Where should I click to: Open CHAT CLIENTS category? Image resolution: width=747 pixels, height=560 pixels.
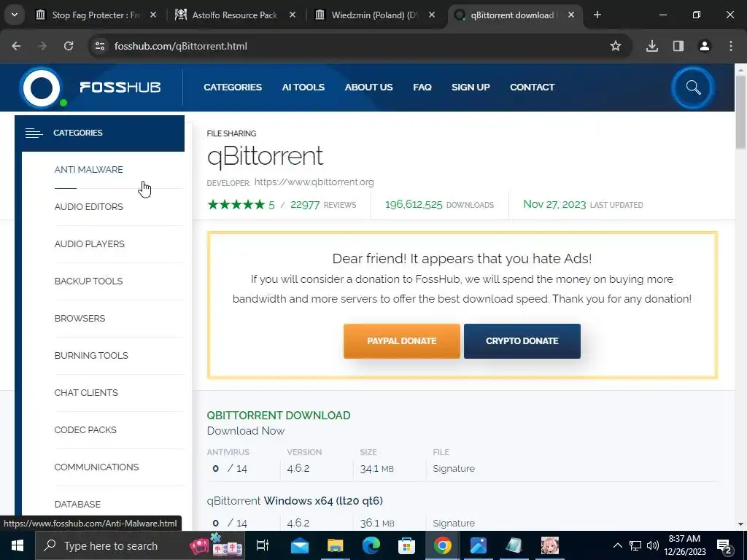tap(86, 392)
